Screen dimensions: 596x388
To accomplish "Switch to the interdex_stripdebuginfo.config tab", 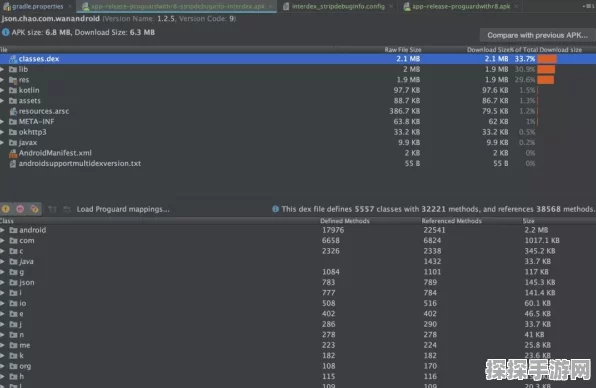I will pyautogui.click(x=338, y=6).
